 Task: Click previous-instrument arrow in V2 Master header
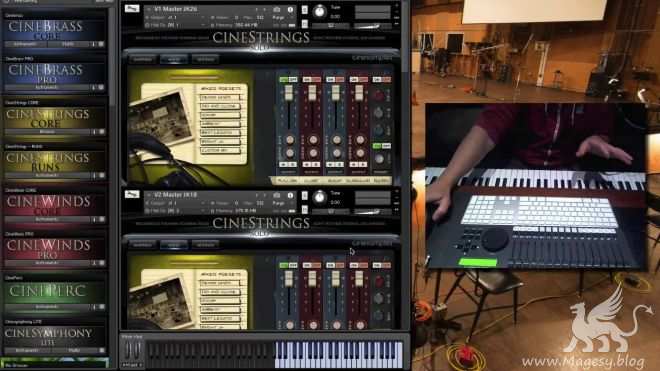click(256, 195)
